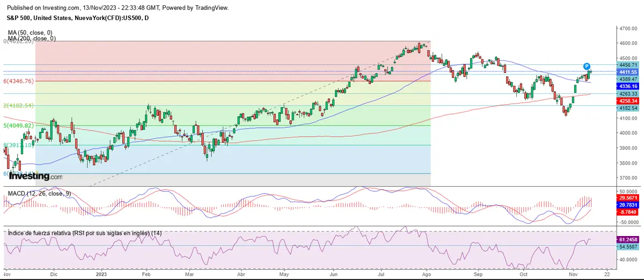Screen dimensions: 644x280
Task: Click the RSI (14) indicator title
Action: pos(84,233)
